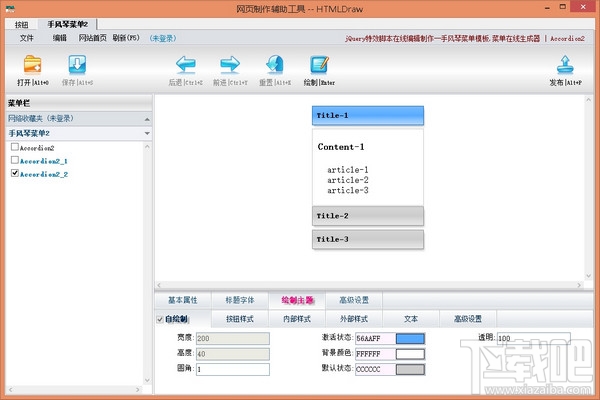Screen dimensions: 600x400
Task: Go forward with the 前进 arrow icon
Action: (x=230, y=64)
